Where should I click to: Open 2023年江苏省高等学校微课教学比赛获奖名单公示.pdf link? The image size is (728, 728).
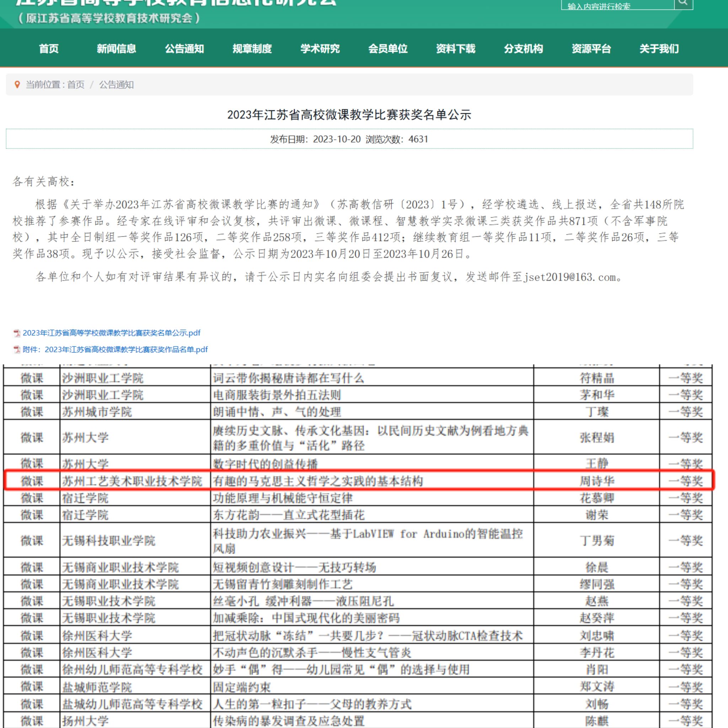coord(112,333)
